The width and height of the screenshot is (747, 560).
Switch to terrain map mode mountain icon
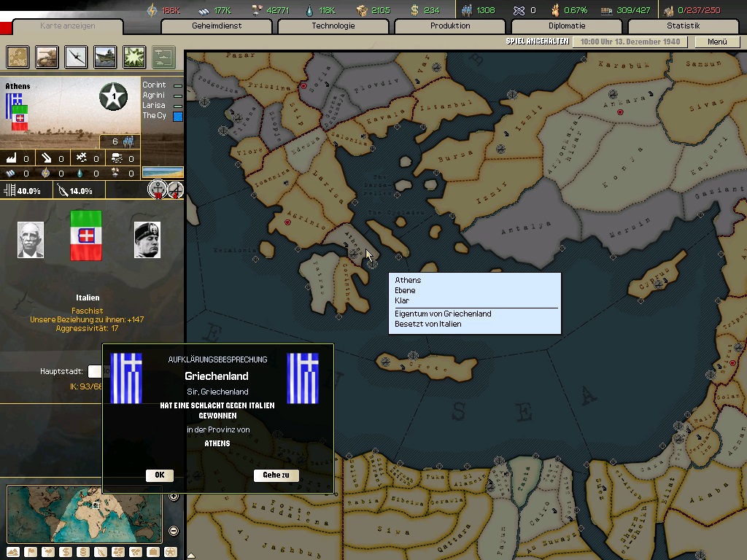pos(12,552)
